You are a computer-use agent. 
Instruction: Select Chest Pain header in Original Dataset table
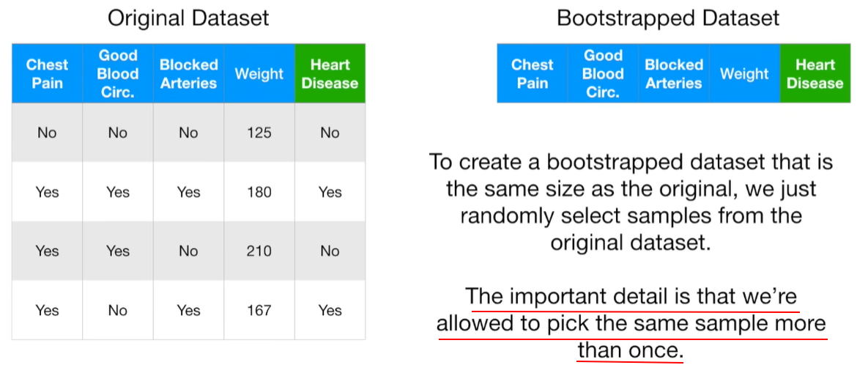[47, 74]
